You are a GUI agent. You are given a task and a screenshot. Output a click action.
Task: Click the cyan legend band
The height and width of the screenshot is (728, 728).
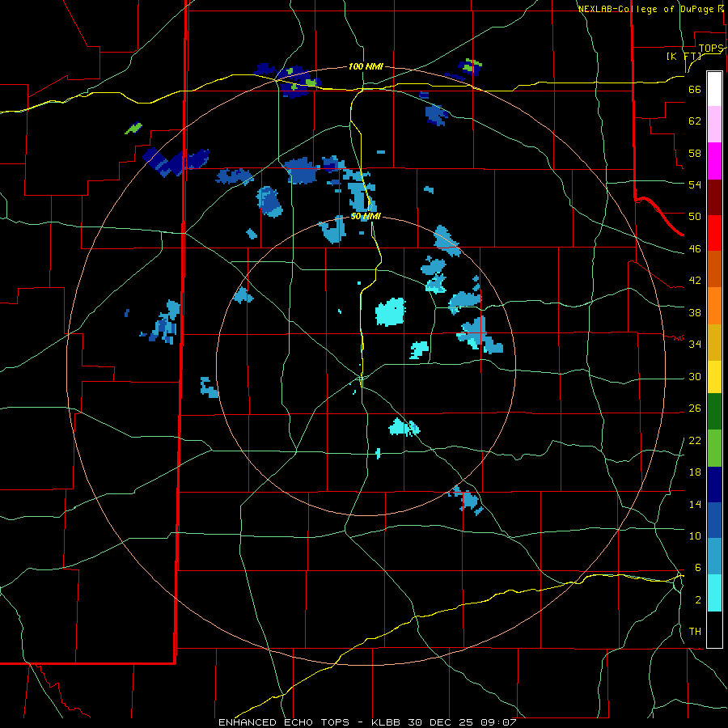pos(714,594)
